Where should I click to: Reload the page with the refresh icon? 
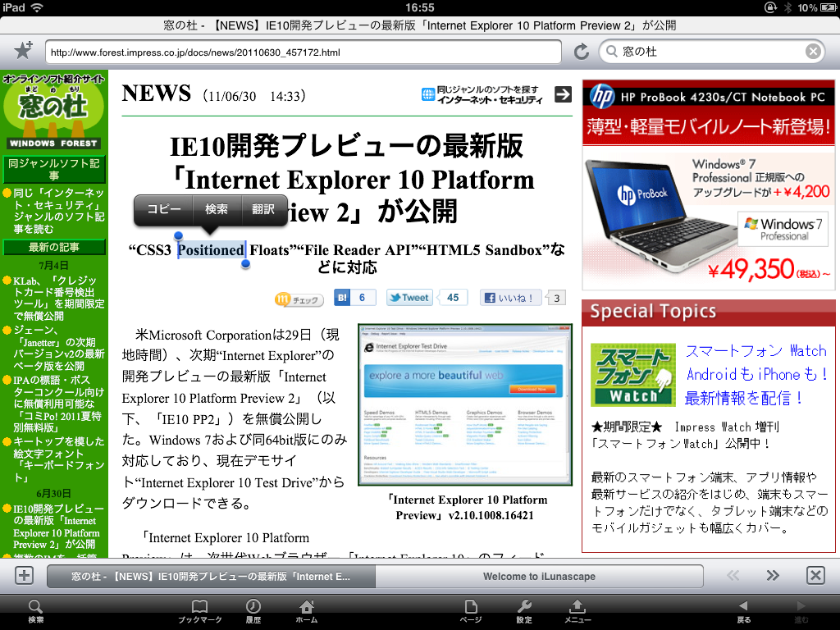tap(582, 49)
